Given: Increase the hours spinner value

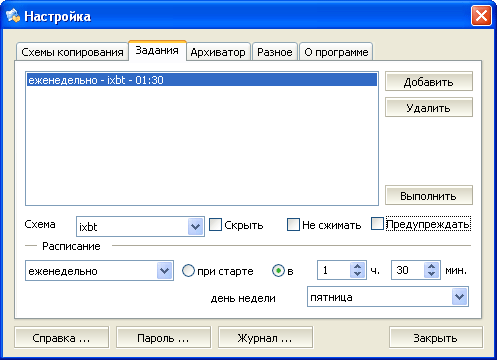Looking at the screenshot, I should coord(358,267).
